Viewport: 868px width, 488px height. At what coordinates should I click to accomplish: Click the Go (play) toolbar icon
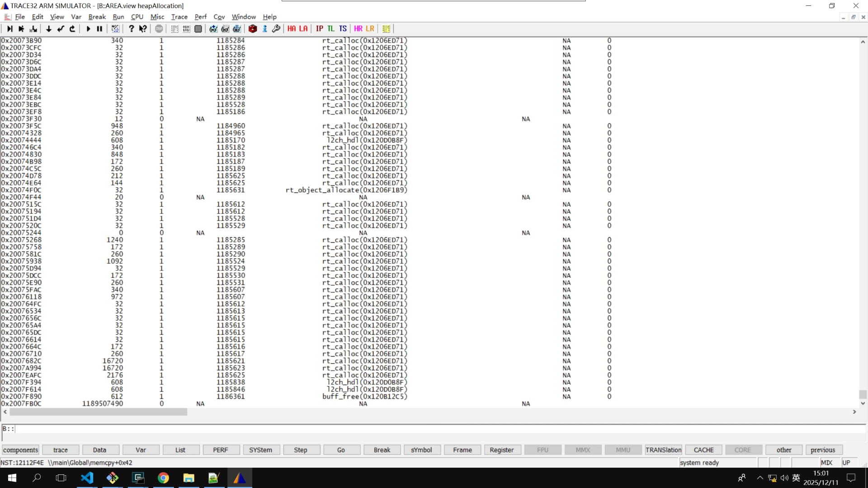(88, 28)
